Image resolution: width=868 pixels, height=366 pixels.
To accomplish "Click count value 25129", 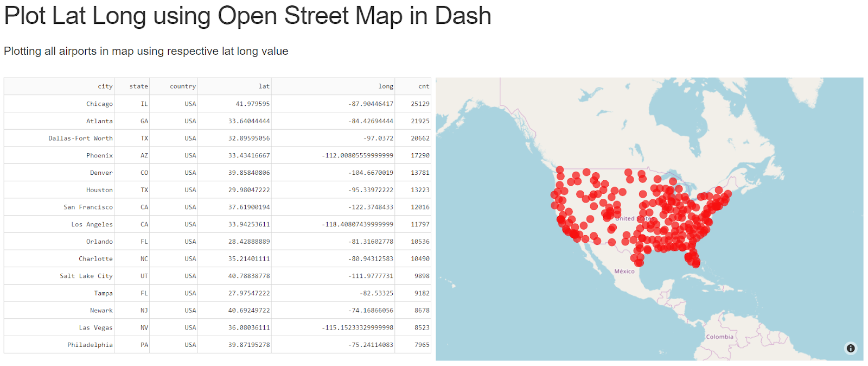I will [413, 104].
